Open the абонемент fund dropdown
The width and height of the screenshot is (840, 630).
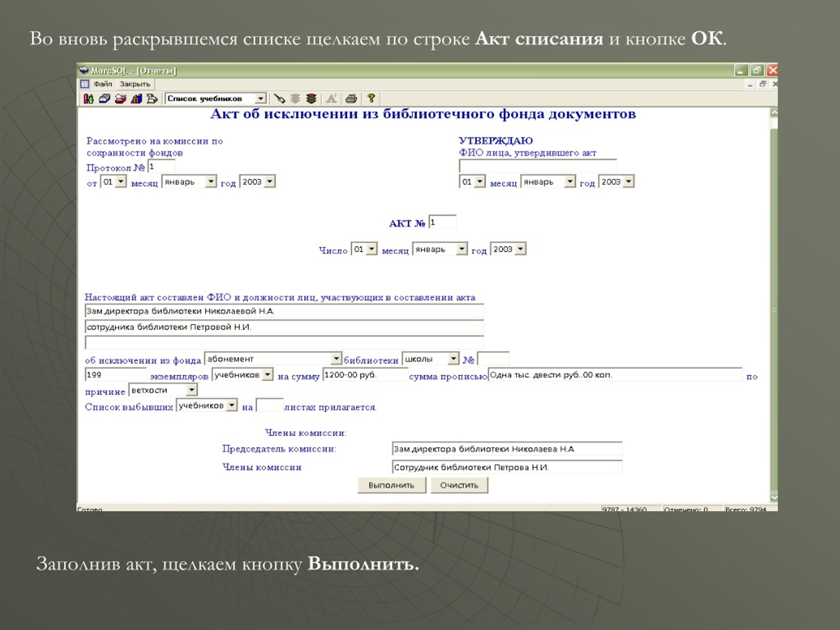tap(336, 359)
